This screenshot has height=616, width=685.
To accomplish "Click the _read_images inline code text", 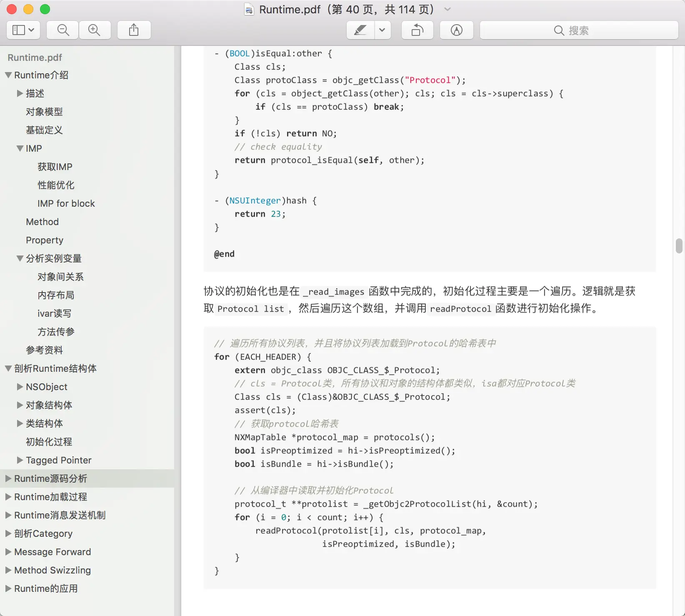I will [x=334, y=292].
